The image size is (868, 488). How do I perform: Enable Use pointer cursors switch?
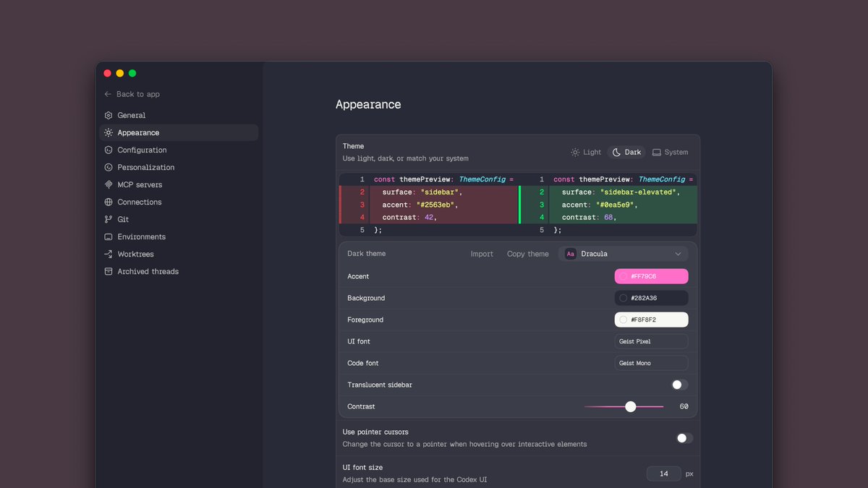pyautogui.click(x=684, y=438)
